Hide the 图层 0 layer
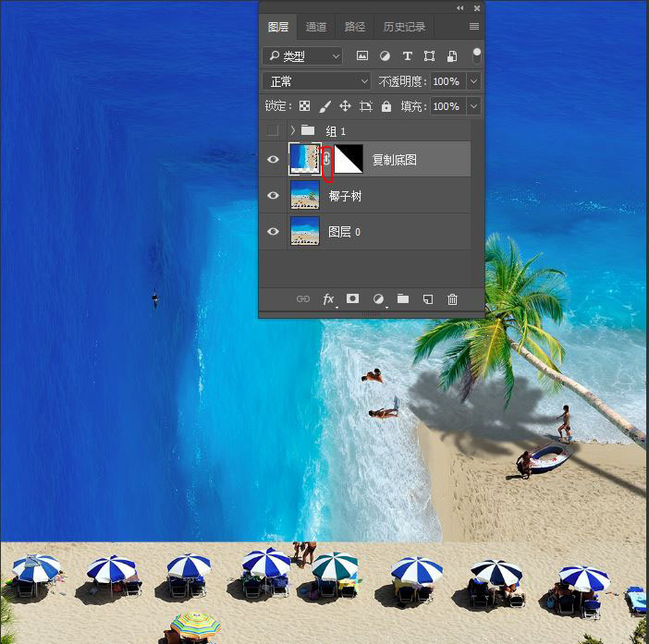This screenshot has height=644, width=649. click(x=273, y=231)
